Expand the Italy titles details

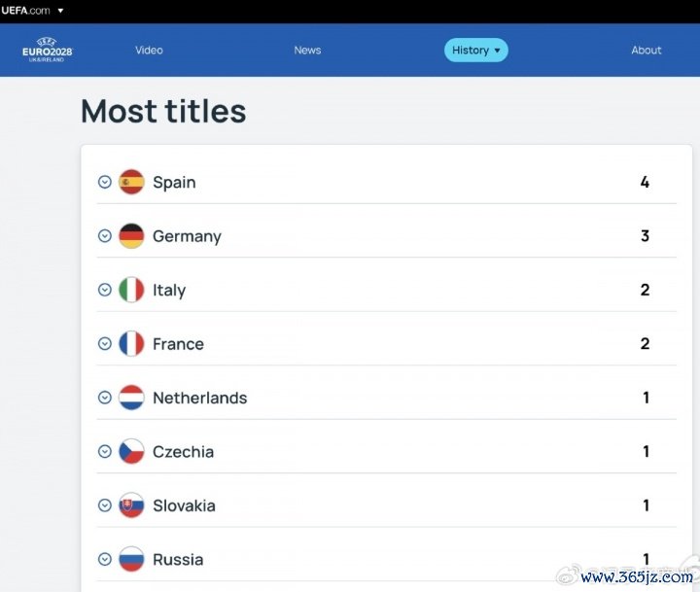pos(105,290)
